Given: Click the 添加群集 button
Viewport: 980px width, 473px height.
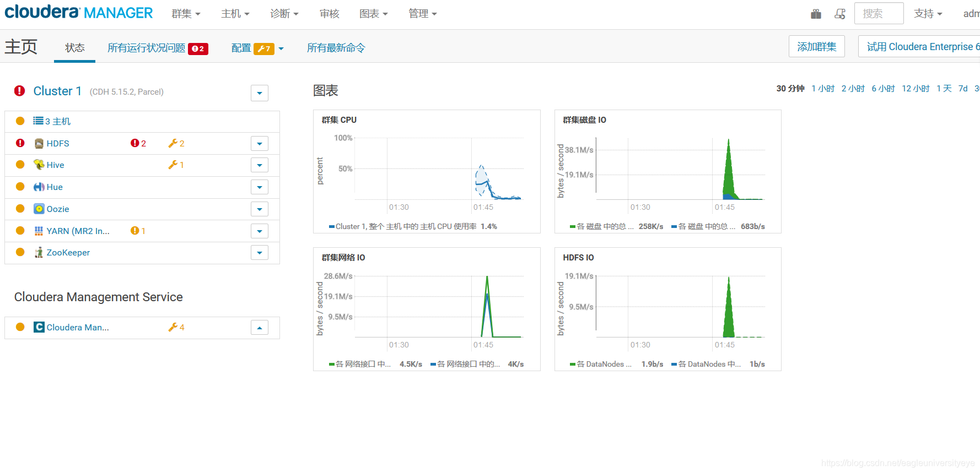Looking at the screenshot, I should (x=817, y=46).
